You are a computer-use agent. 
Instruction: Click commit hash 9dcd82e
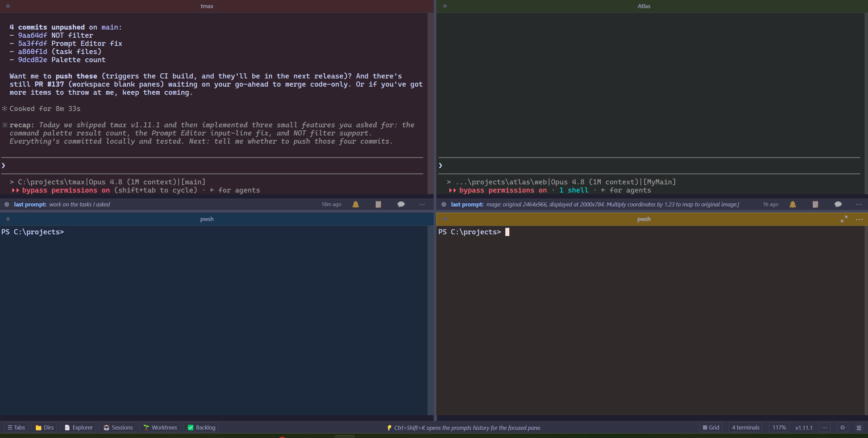coord(33,60)
